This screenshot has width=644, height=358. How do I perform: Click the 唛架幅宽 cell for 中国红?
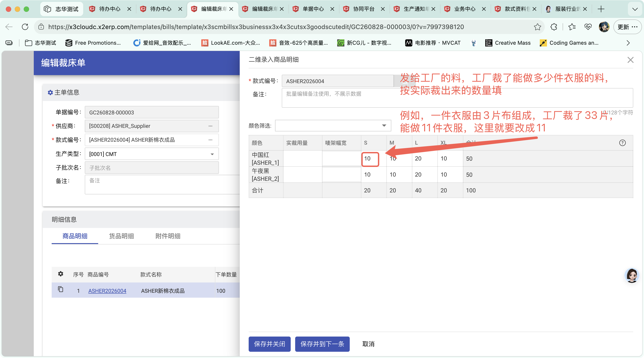341,158
